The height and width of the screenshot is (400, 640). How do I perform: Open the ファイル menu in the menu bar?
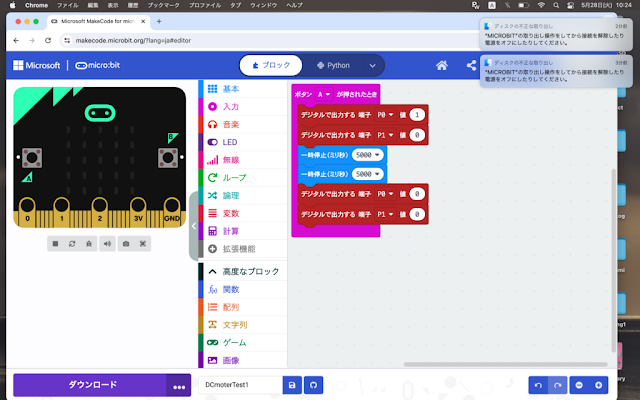(68, 5)
